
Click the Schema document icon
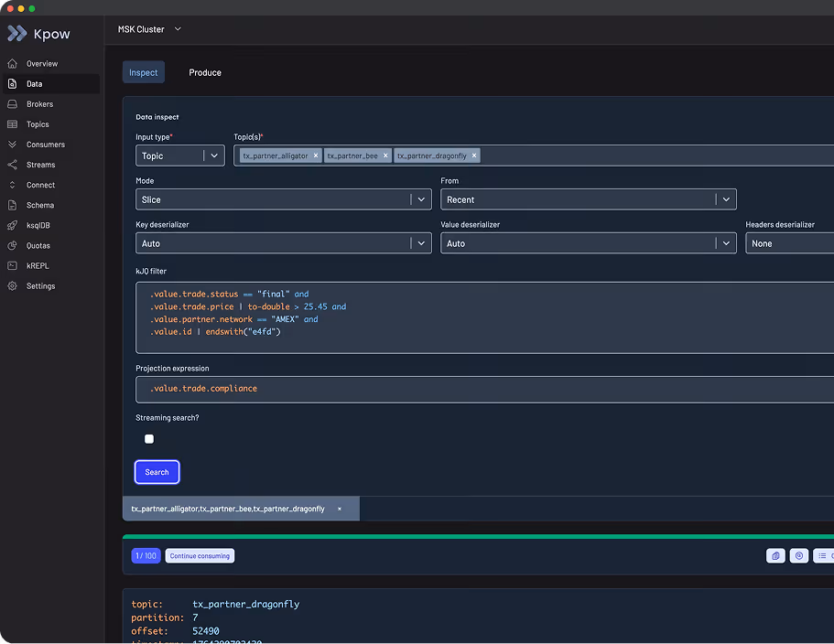point(12,205)
